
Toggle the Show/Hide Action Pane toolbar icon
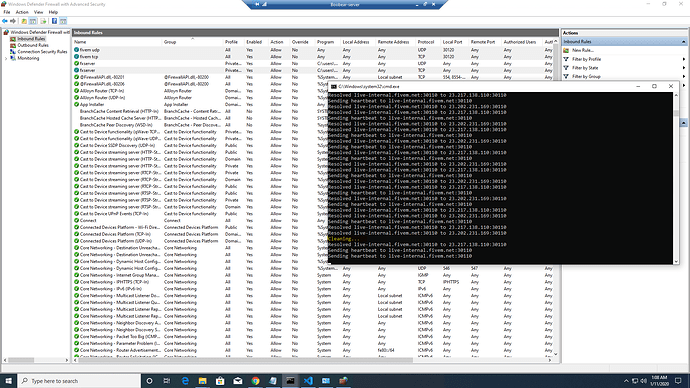[63, 21]
